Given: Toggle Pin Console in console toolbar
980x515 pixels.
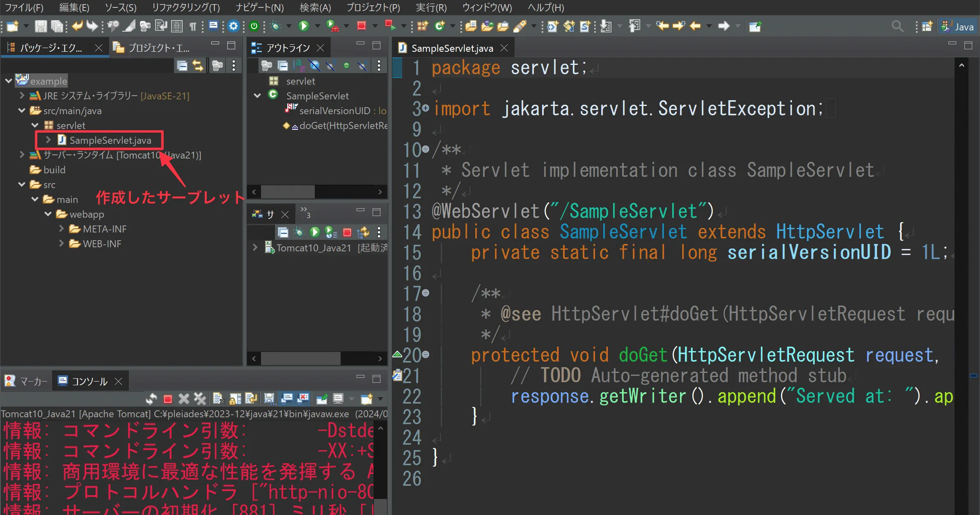Looking at the screenshot, I should click(x=322, y=399).
